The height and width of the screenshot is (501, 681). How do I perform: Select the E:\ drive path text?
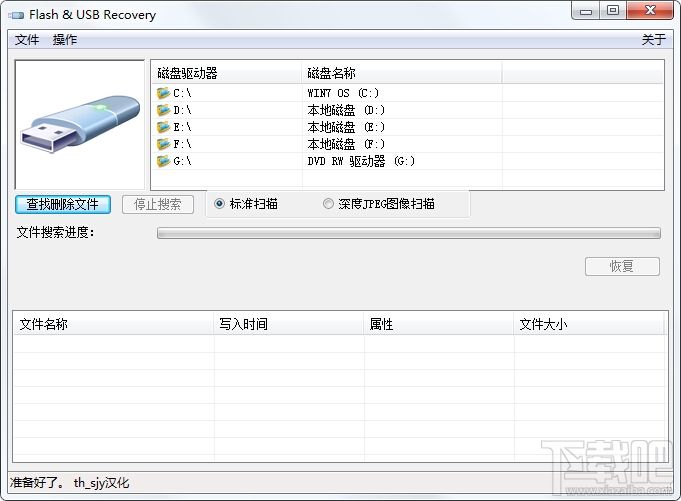point(182,127)
